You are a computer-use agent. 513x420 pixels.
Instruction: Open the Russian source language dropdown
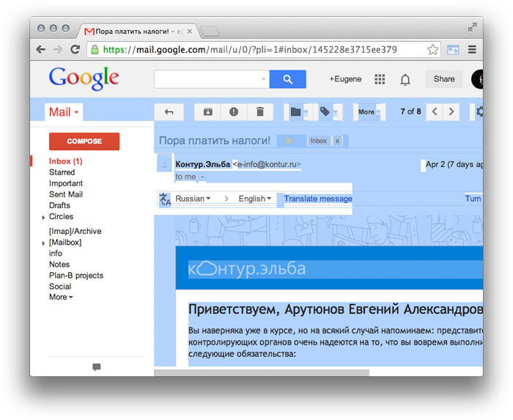[193, 199]
